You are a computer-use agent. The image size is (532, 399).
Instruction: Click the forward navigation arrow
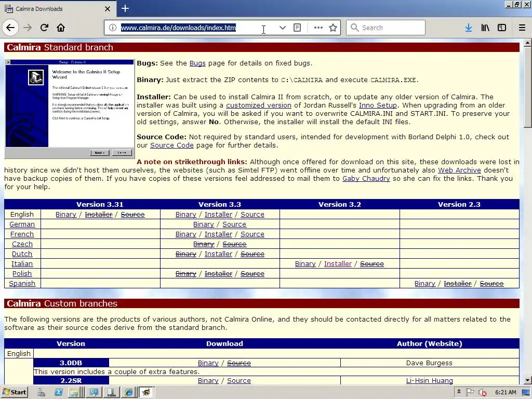point(28,28)
